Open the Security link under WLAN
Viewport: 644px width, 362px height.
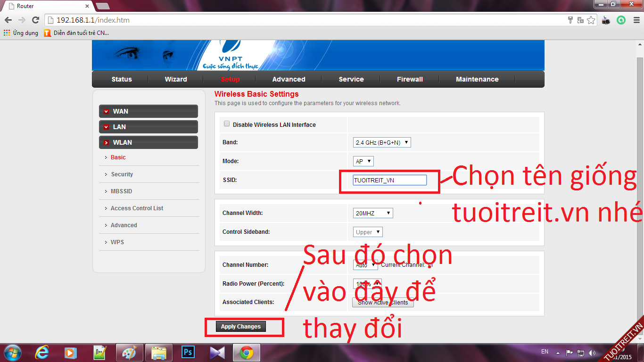coord(122,174)
